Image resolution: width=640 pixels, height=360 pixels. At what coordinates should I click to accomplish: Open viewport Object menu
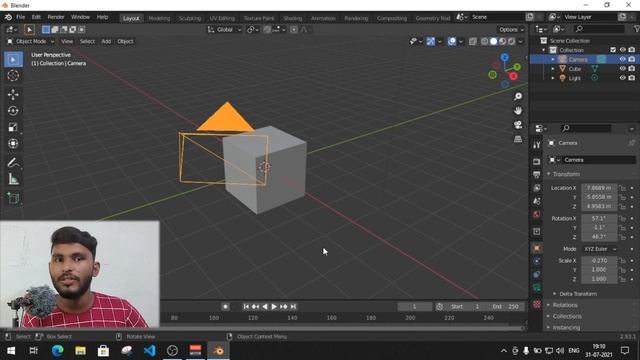click(125, 41)
